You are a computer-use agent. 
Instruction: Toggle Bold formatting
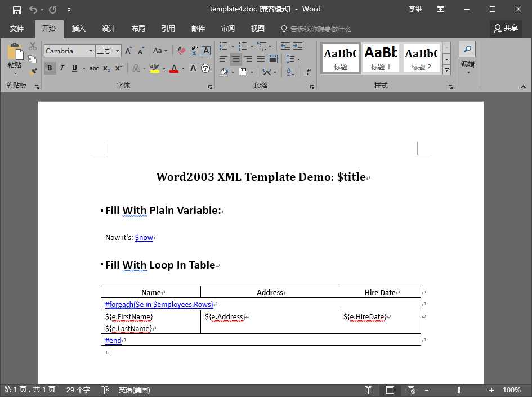click(x=50, y=68)
